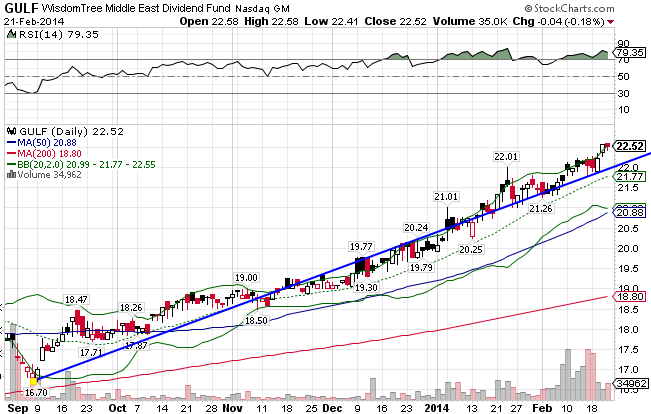Click the blue 20.88 moving average axis tag
The height and width of the screenshot is (414, 651).
coord(630,213)
